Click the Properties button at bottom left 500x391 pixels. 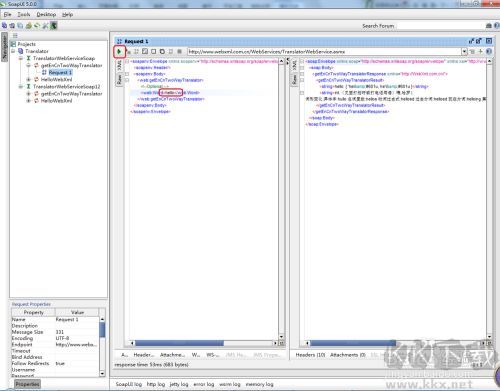coord(27,384)
